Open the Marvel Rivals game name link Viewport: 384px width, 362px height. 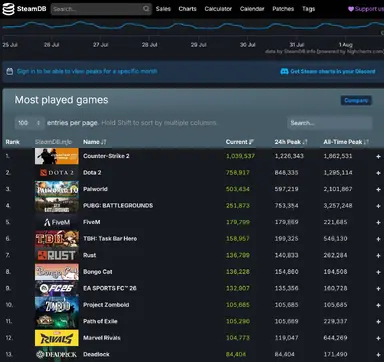click(x=102, y=338)
